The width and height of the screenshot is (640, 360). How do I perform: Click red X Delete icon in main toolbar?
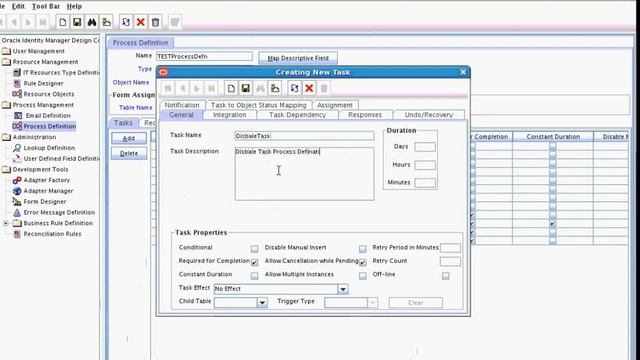tap(140, 22)
